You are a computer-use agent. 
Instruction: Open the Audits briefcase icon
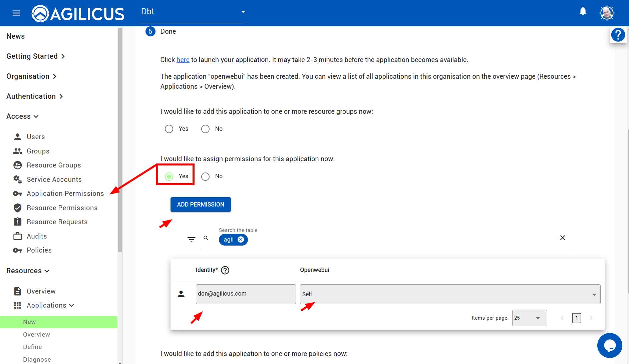[17, 236]
